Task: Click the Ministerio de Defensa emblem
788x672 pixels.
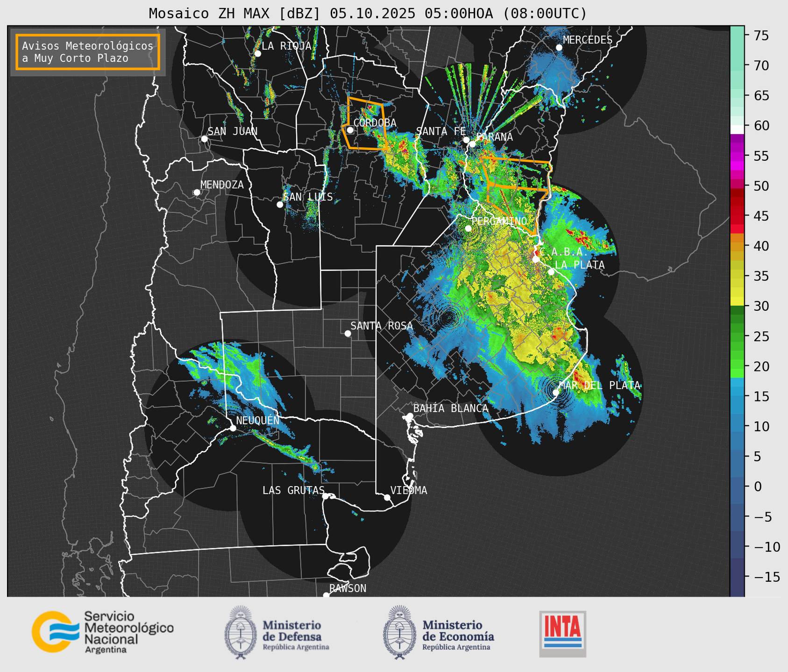Action: coord(241,632)
